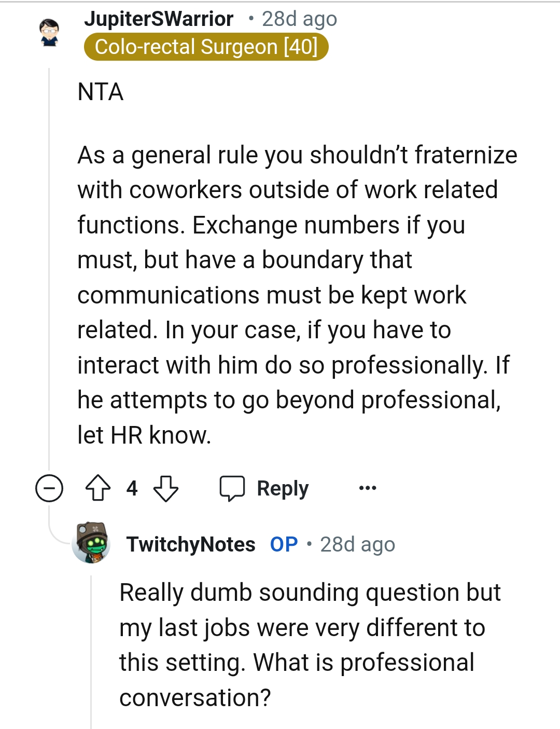Image resolution: width=560 pixels, height=729 pixels.
Task: Select the blue OP badge
Action: [x=284, y=544]
